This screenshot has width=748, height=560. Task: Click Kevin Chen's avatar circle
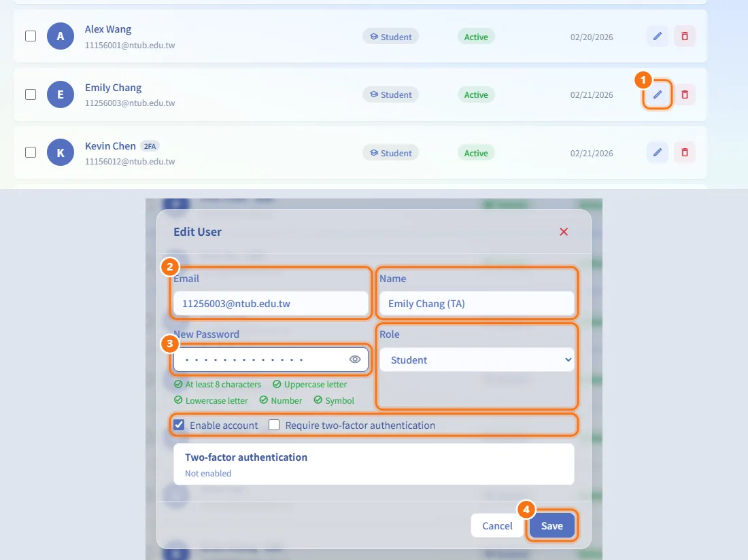[x=61, y=152]
